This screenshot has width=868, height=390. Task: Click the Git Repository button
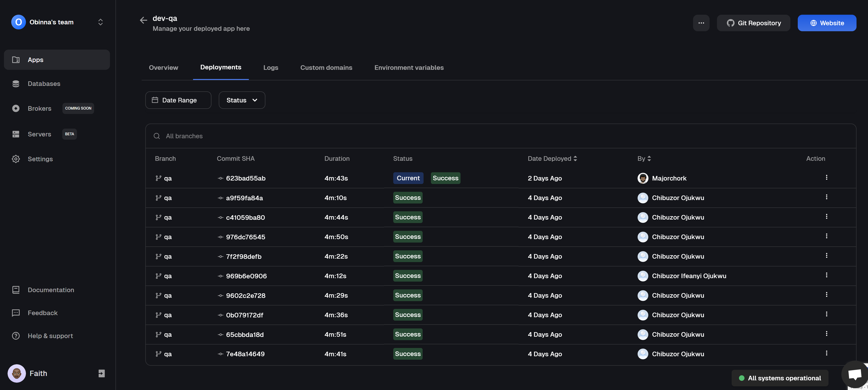753,23
